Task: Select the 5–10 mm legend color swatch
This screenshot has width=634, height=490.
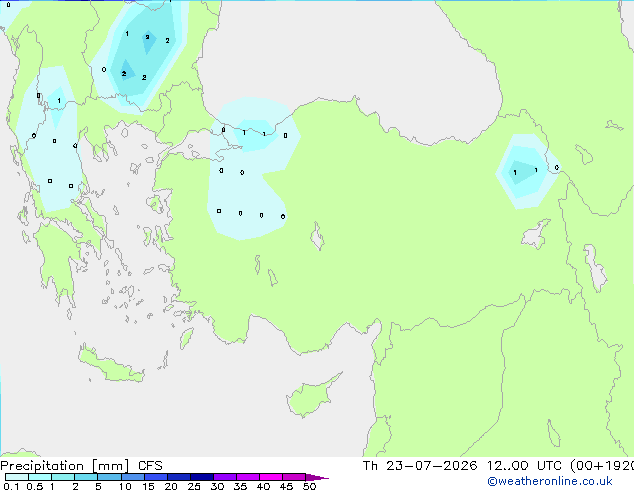Action: click(x=109, y=477)
